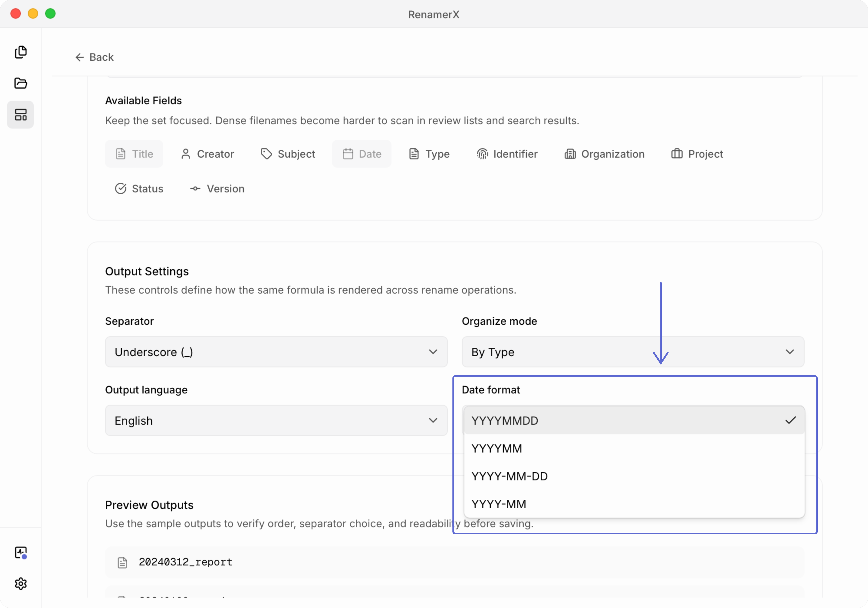
Task: Open settings gear in sidebar
Action: [x=20, y=584]
